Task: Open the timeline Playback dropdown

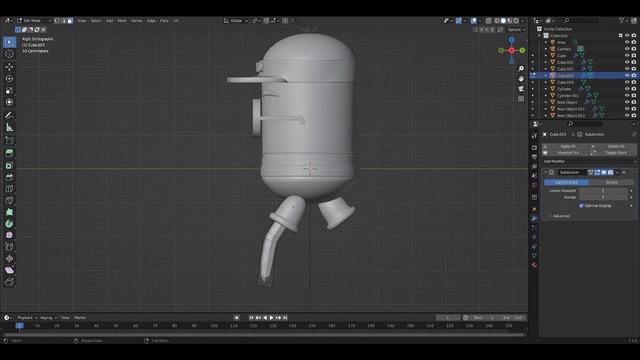Action: tap(27, 318)
